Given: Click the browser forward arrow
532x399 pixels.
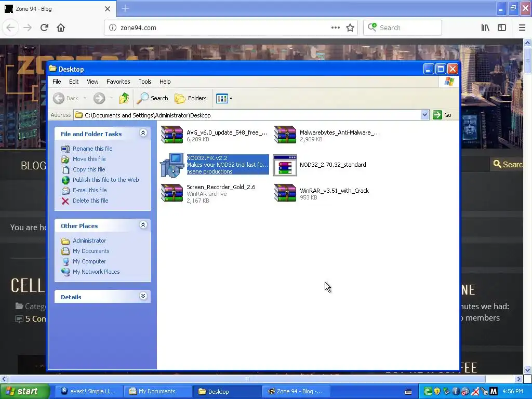Looking at the screenshot, I should [x=28, y=28].
